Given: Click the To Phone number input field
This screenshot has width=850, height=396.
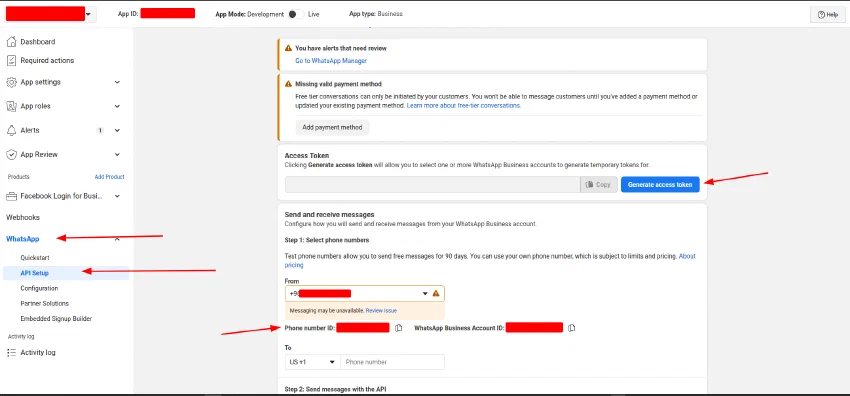Looking at the screenshot, I should tap(392, 362).
